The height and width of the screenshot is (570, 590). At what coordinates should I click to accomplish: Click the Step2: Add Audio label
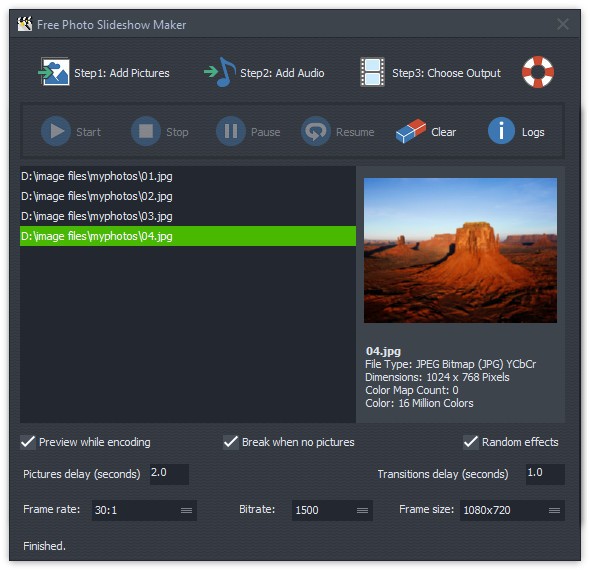pyautogui.click(x=282, y=73)
